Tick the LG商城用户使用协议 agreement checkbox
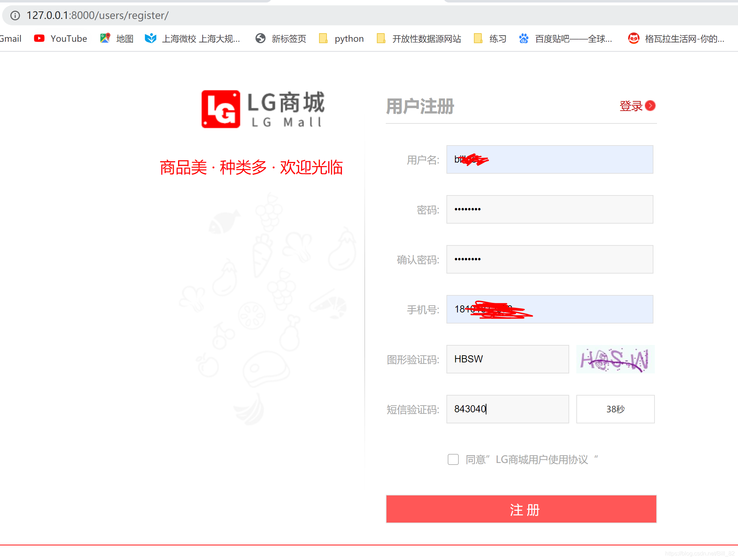Image resolution: width=738 pixels, height=560 pixels. (453, 459)
